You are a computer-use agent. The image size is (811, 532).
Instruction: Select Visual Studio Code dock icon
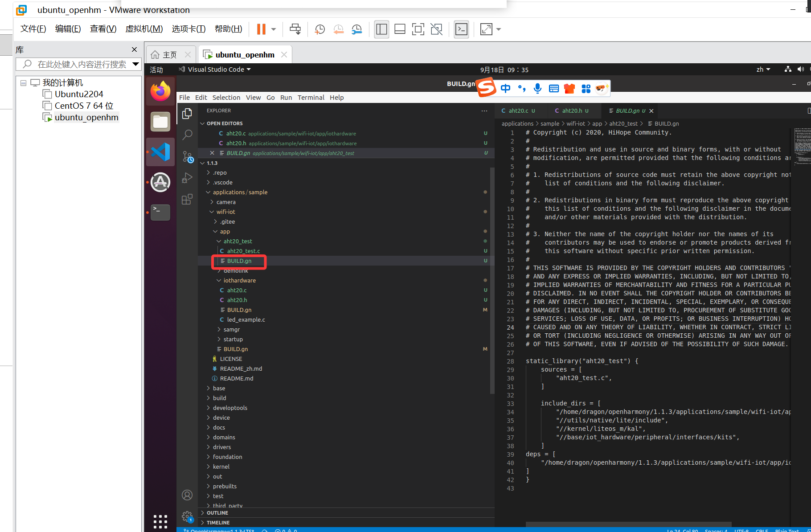click(160, 152)
